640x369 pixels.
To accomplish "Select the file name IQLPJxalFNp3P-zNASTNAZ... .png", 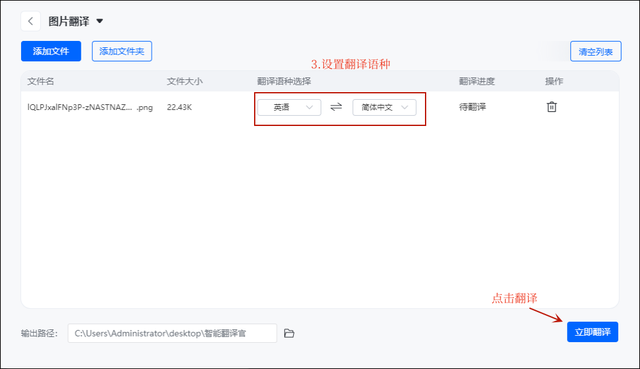I will [x=90, y=107].
